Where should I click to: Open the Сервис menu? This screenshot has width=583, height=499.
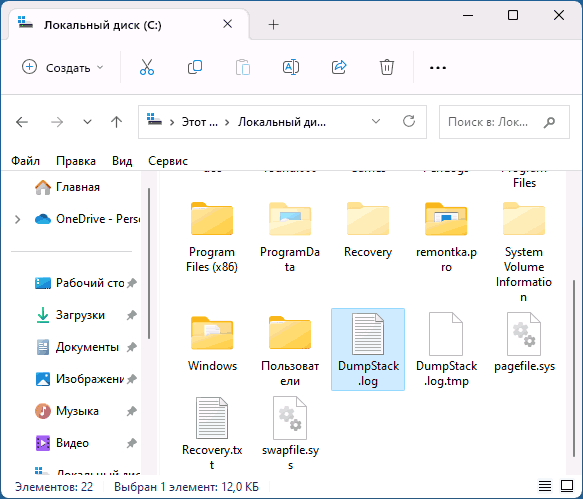pos(168,161)
